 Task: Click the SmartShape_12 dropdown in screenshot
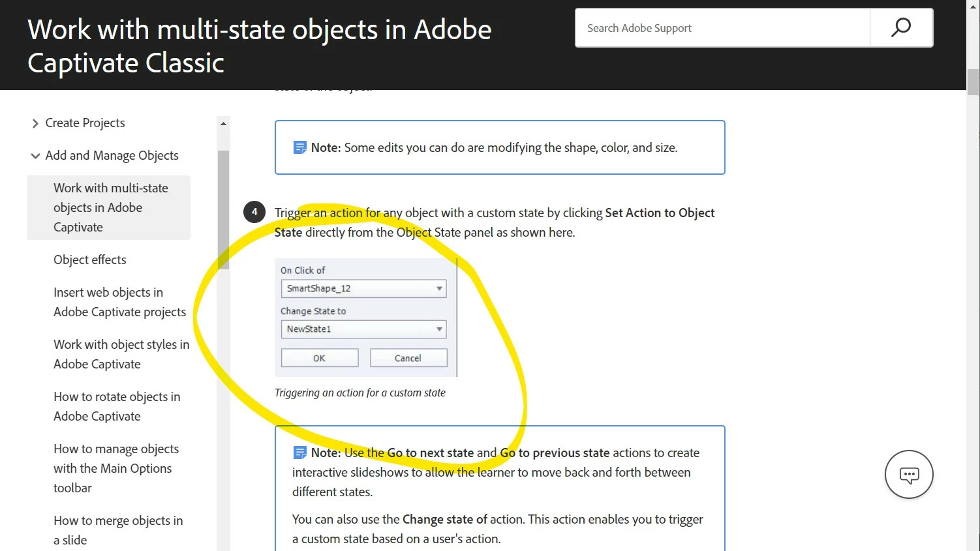tap(363, 288)
